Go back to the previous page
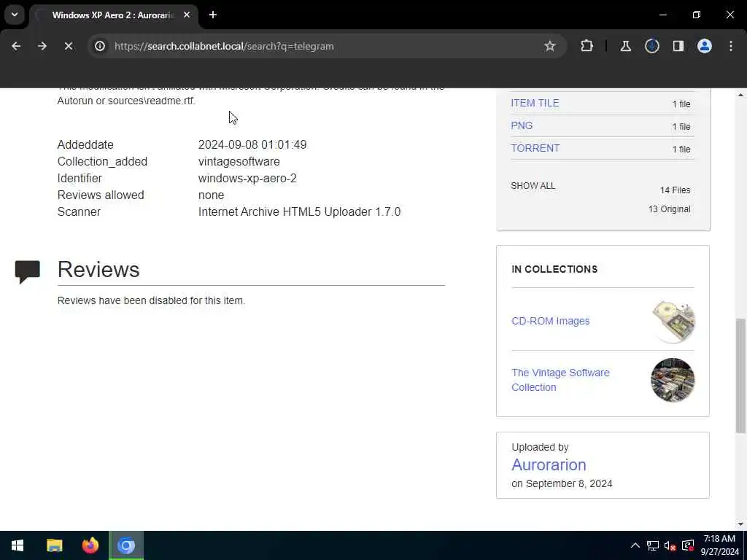The image size is (747, 560). (16, 46)
